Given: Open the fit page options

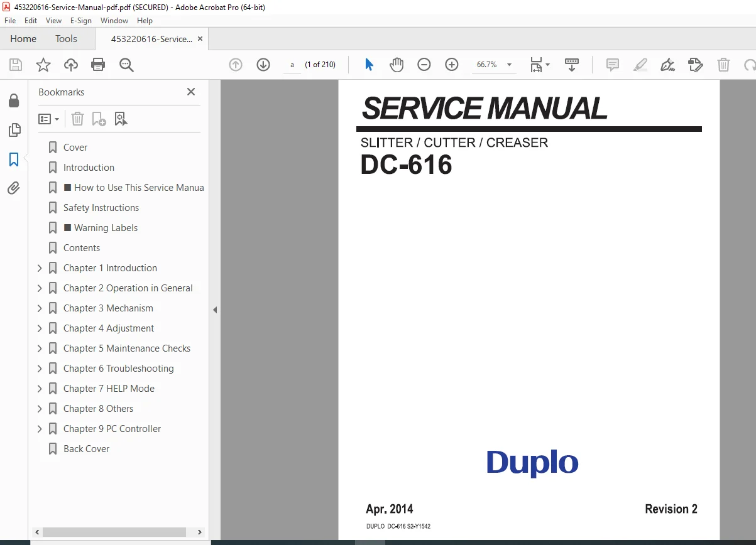Looking at the screenshot, I should click(539, 65).
